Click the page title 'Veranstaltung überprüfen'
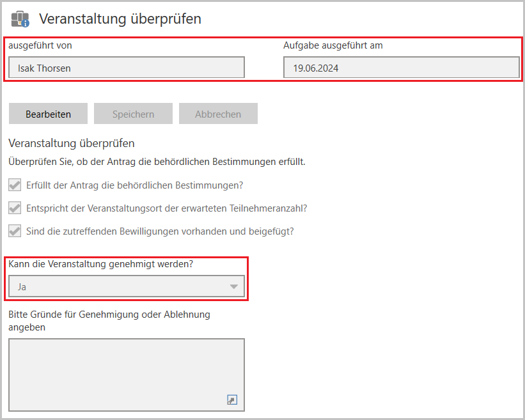Image resolution: width=525 pixels, height=420 pixels. point(120,19)
